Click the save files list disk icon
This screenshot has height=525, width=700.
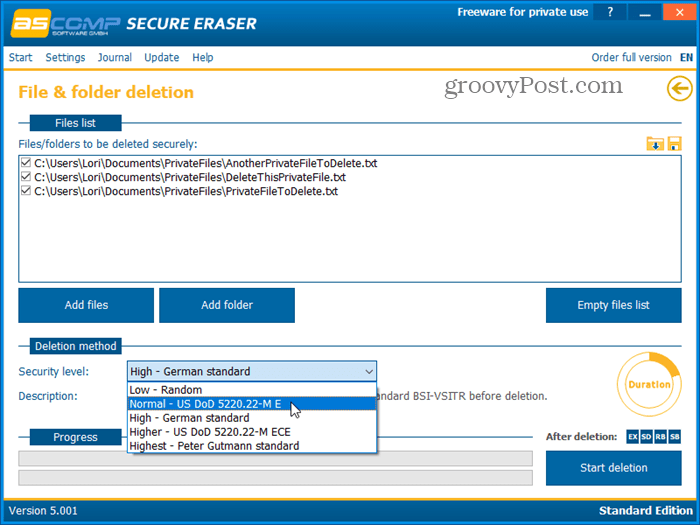coord(674,144)
